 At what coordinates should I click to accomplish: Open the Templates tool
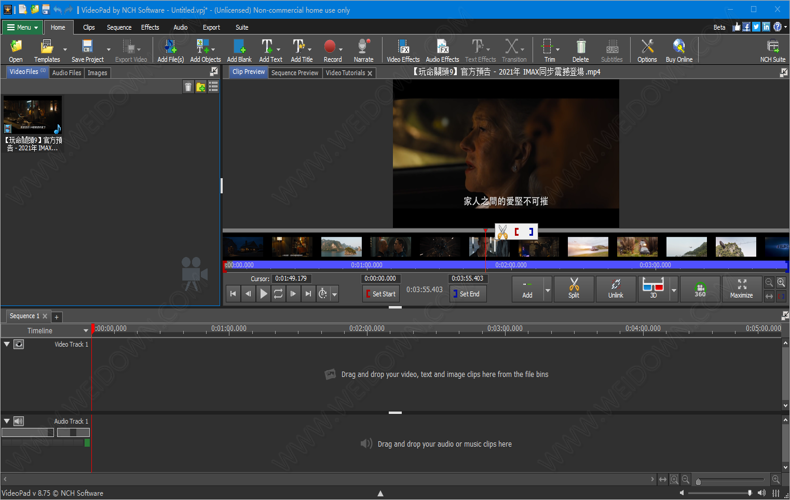click(x=47, y=51)
